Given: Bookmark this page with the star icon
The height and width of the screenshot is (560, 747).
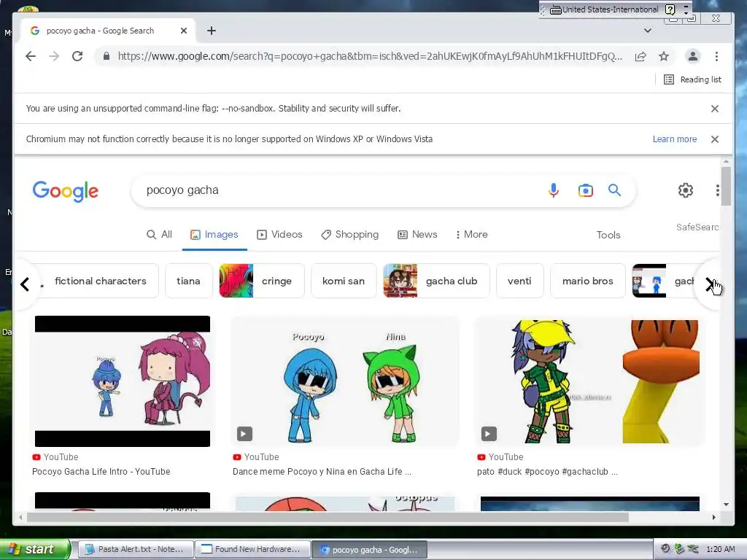Looking at the screenshot, I should 664,56.
